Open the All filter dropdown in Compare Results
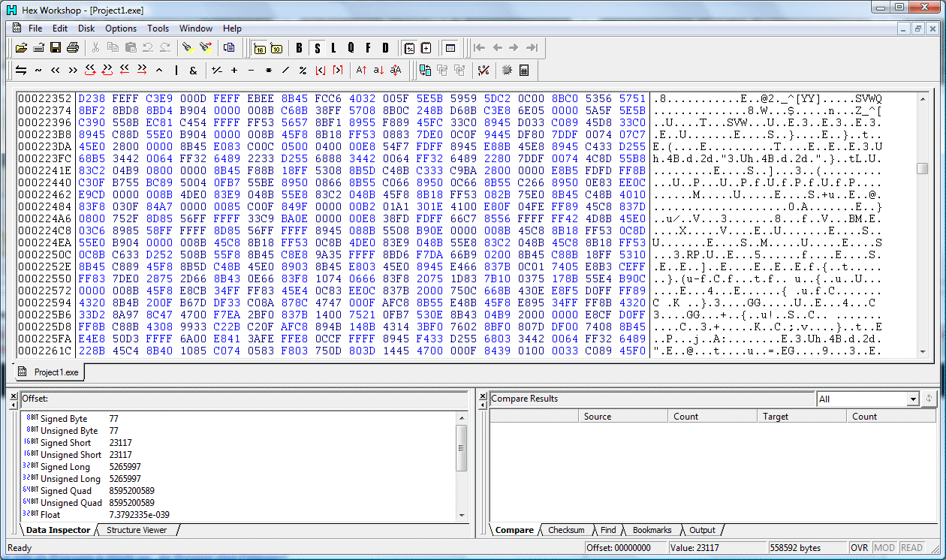Image resolution: width=946 pixels, height=560 pixels. [x=913, y=399]
